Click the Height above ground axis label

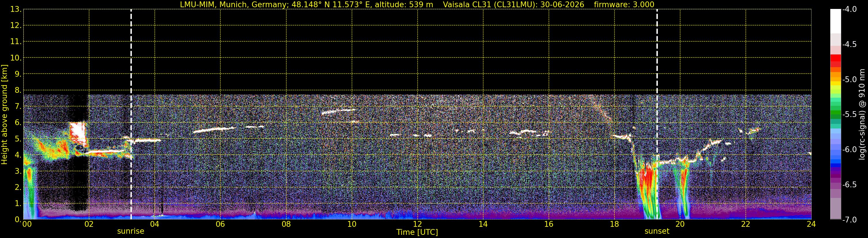[x=4, y=114]
